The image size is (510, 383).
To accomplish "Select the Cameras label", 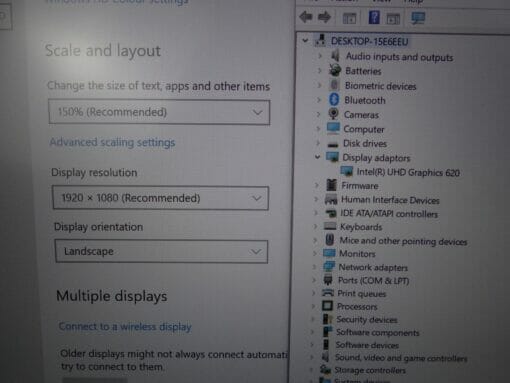I will (361, 115).
